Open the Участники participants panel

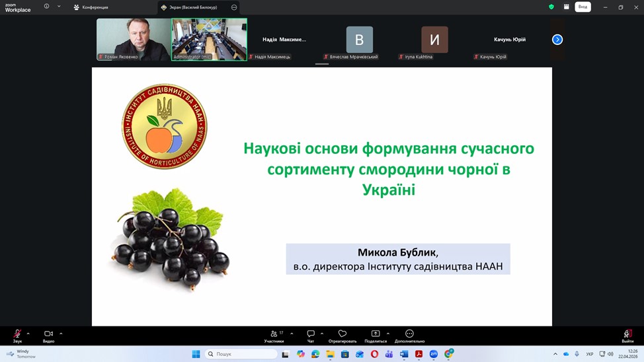point(274,335)
